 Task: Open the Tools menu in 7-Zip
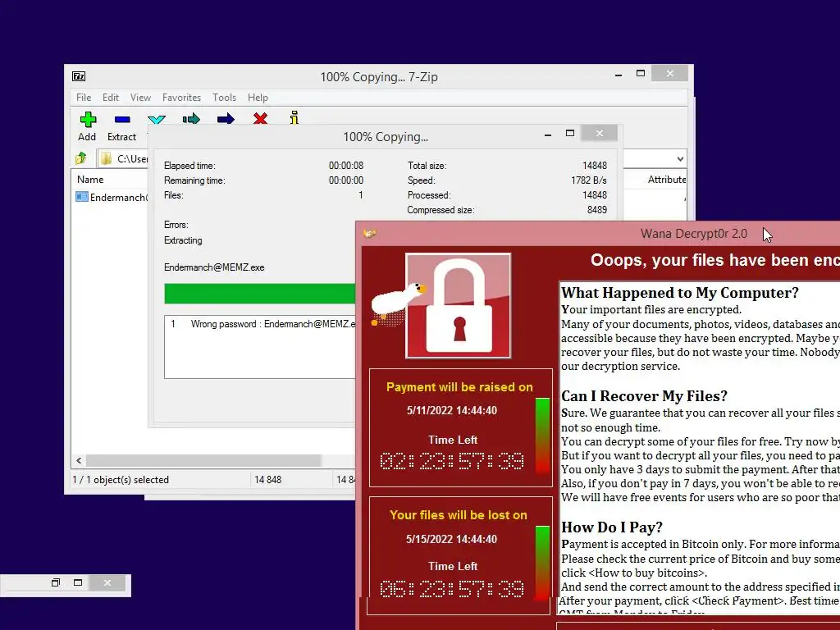pos(224,98)
